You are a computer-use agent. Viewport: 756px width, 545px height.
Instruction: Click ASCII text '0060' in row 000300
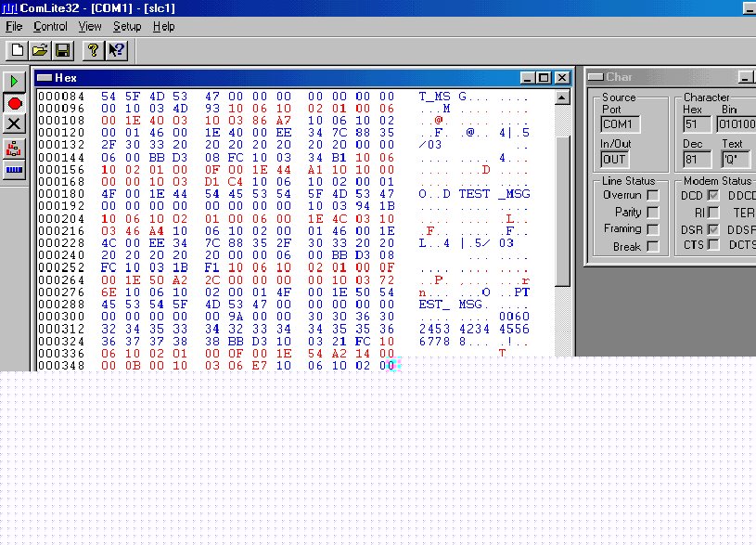pos(515,317)
